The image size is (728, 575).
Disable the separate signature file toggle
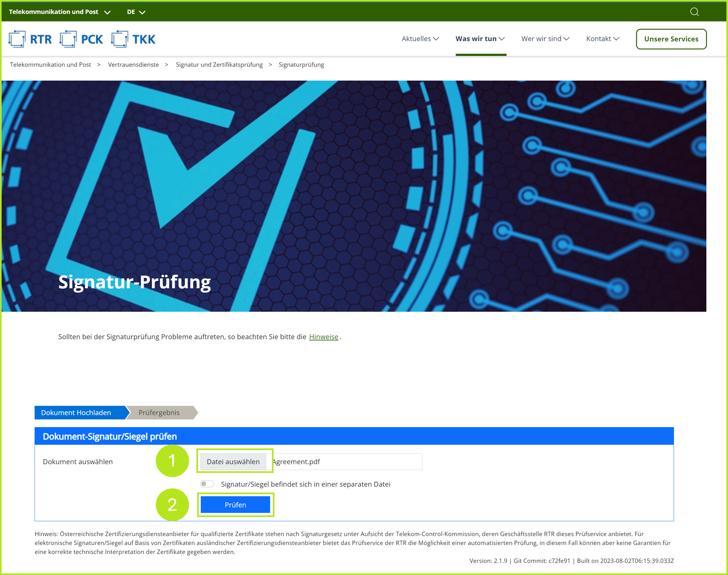point(207,484)
